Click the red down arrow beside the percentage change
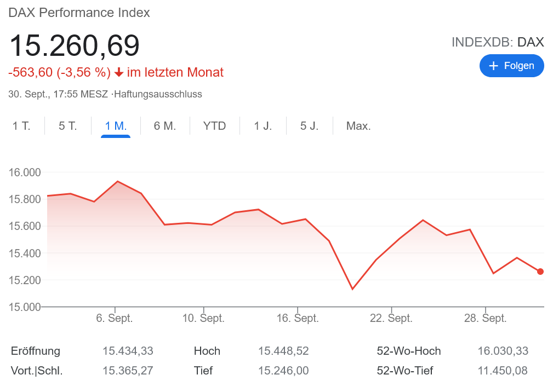 (119, 72)
